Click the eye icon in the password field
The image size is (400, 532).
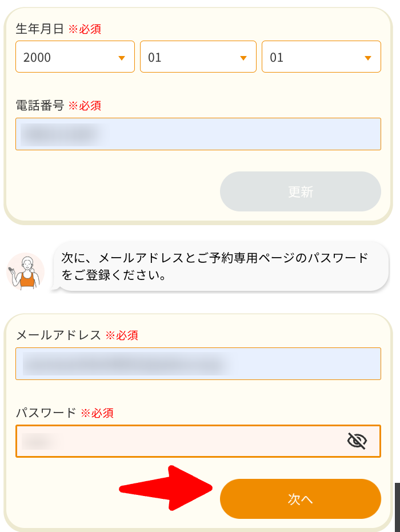click(357, 442)
